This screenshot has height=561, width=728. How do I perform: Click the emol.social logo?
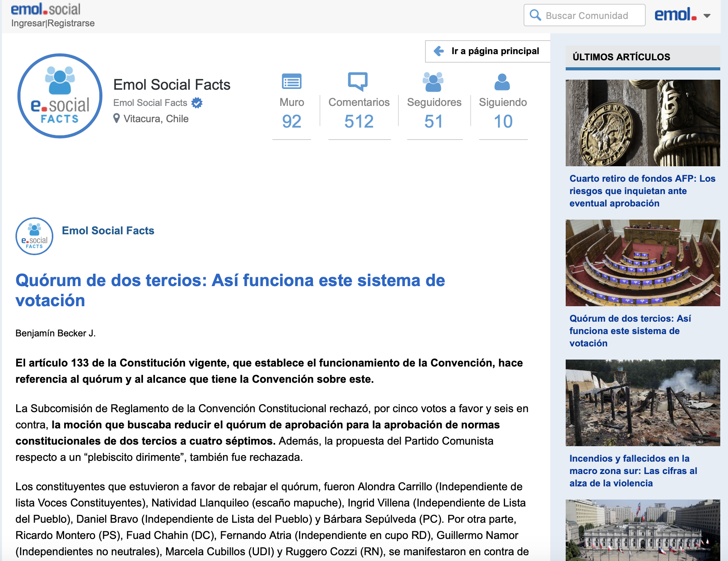tap(46, 9)
